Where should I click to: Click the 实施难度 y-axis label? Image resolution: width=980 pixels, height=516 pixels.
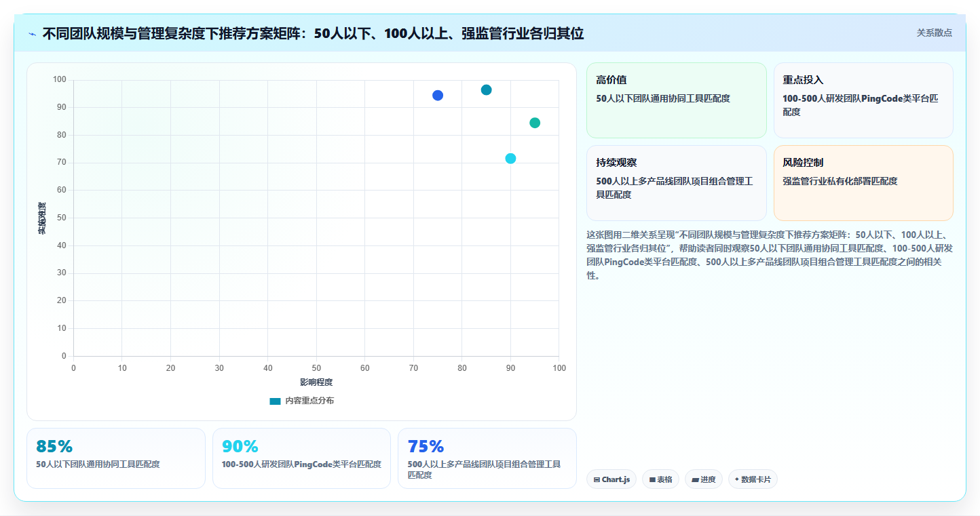42,218
